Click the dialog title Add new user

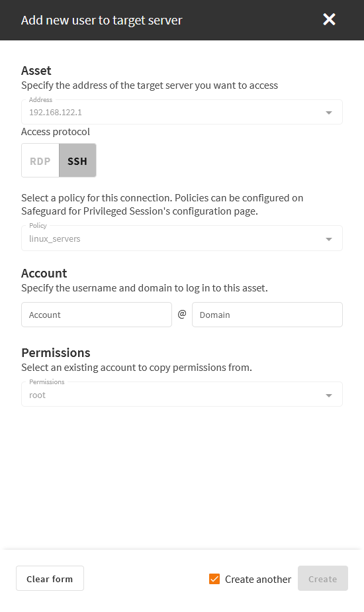(x=101, y=21)
